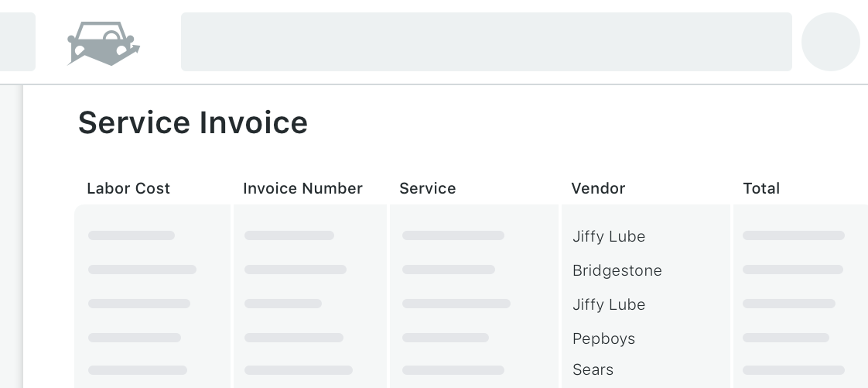Click the Invoice Number cell in Pepboys row
This screenshot has width=868, height=388.
[x=293, y=338]
